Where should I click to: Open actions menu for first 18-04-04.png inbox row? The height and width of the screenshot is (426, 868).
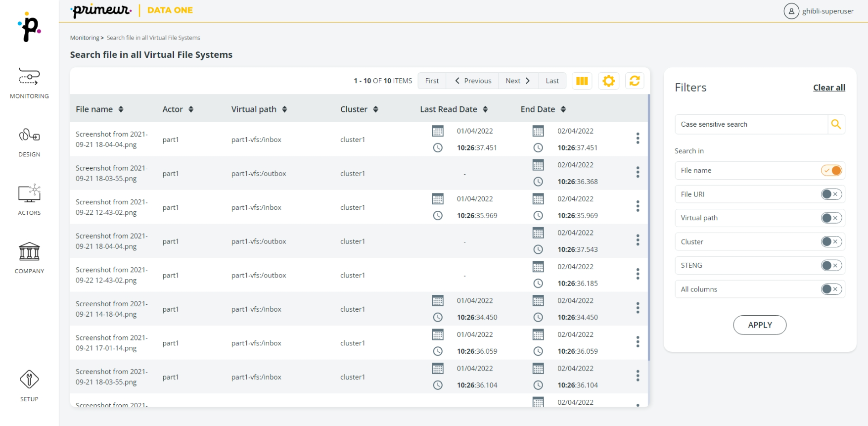click(638, 139)
